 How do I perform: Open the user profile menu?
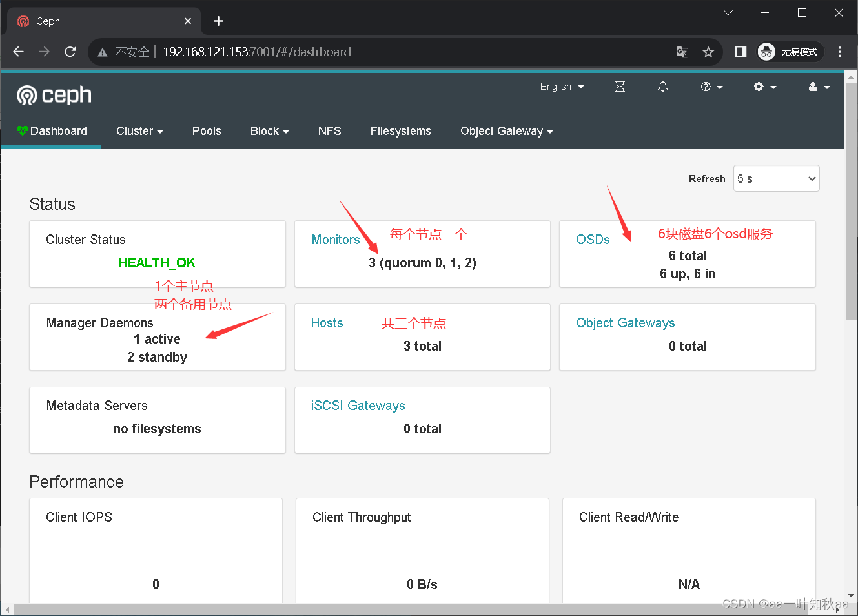tap(819, 87)
